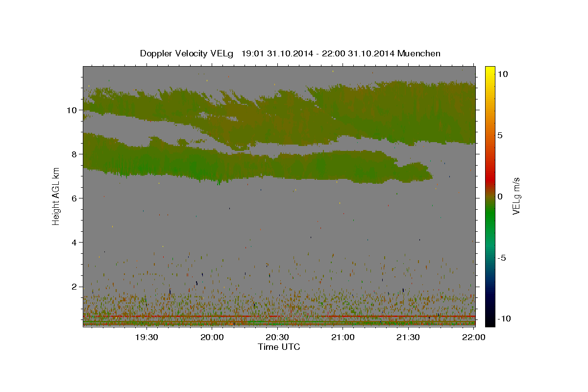Viewport: 588px width, 392px height.
Task: Click the colorbar value 5
Action: [500, 135]
